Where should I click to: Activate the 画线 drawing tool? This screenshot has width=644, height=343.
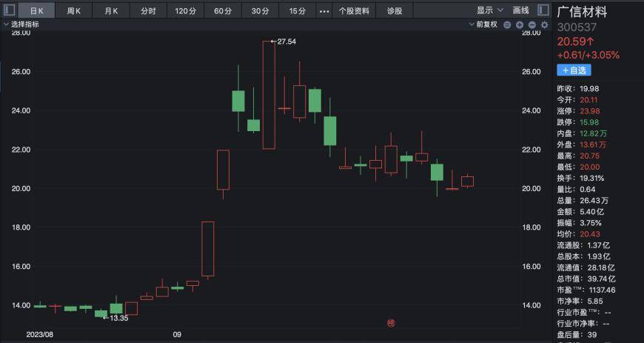[521, 10]
